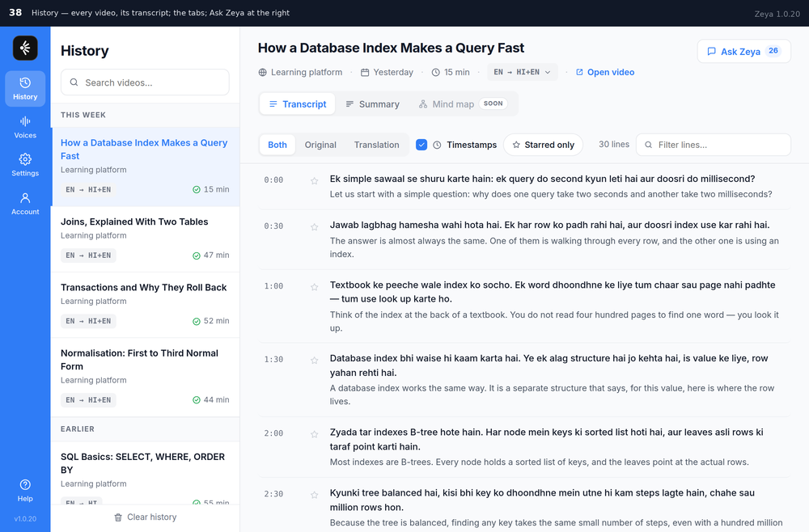Open the Account page
The width and height of the screenshot is (809, 532).
pos(25,204)
